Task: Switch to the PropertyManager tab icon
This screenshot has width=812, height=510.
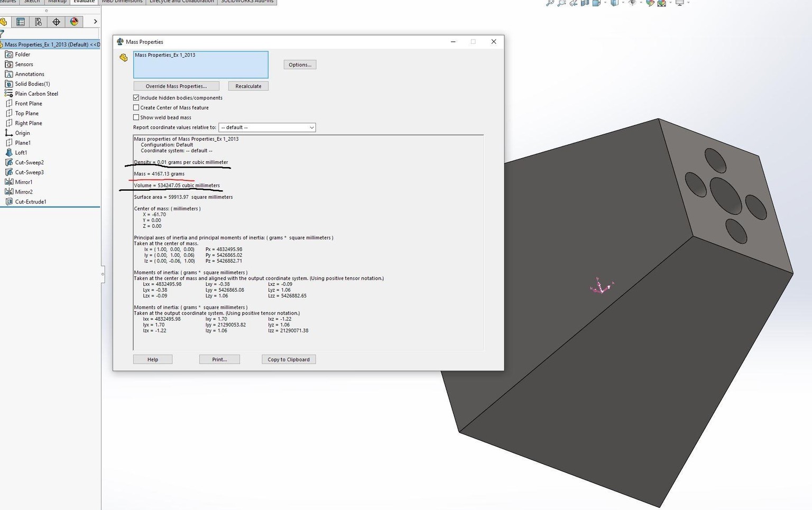Action: tap(21, 22)
